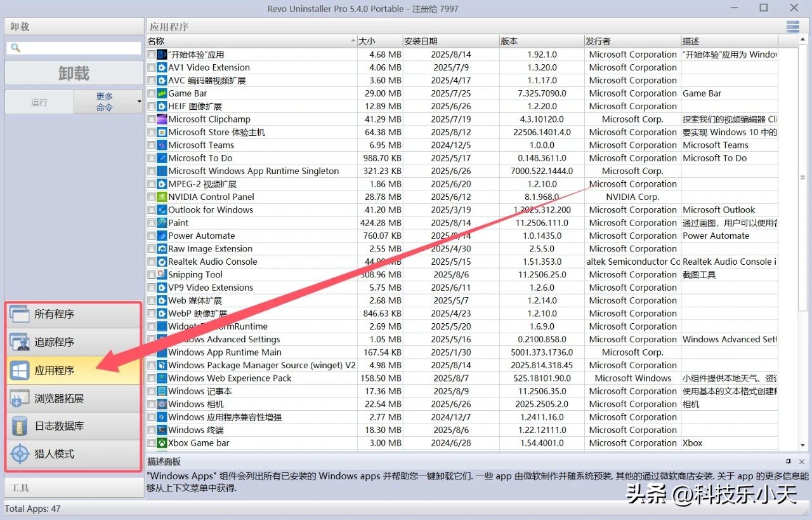
Task: Check the checkbox next to Microsoft Teams
Action: pyautogui.click(x=150, y=145)
